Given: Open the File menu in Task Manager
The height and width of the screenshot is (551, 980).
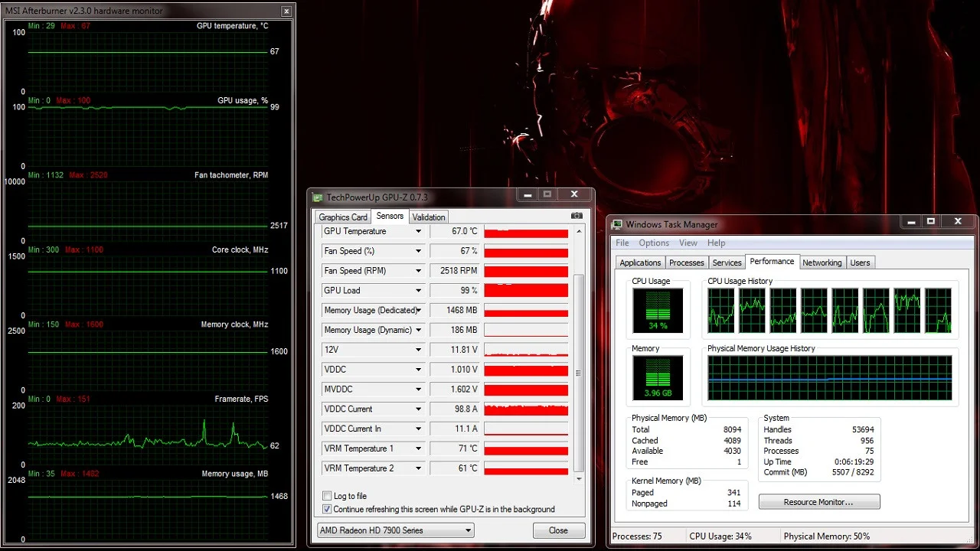Looking at the screenshot, I should 622,243.
